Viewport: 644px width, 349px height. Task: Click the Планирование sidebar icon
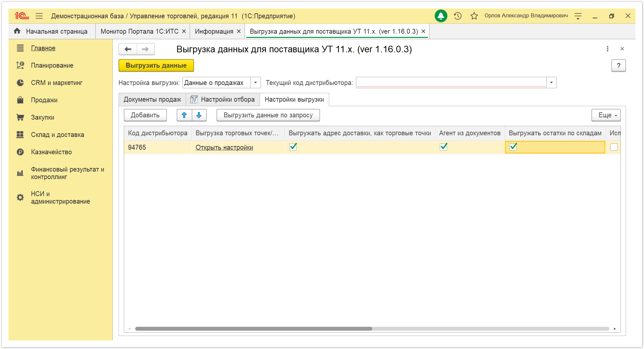tap(20, 65)
